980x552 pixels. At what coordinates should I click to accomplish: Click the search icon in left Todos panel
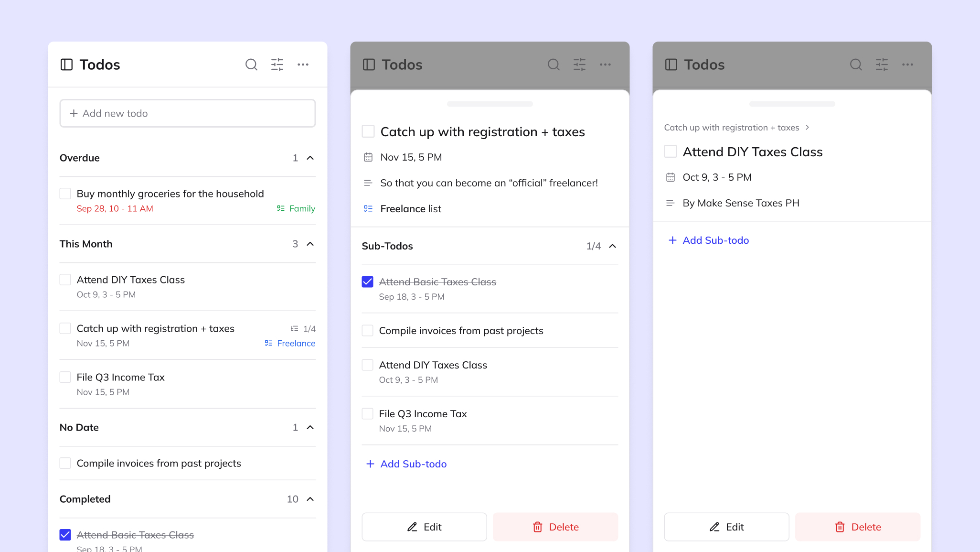[251, 65]
